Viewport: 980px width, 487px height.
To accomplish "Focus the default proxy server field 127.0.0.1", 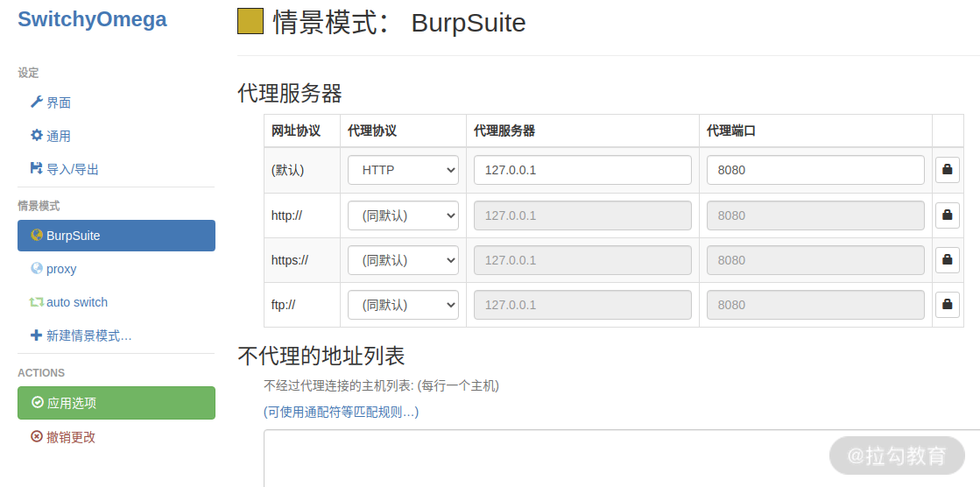I will (582, 170).
